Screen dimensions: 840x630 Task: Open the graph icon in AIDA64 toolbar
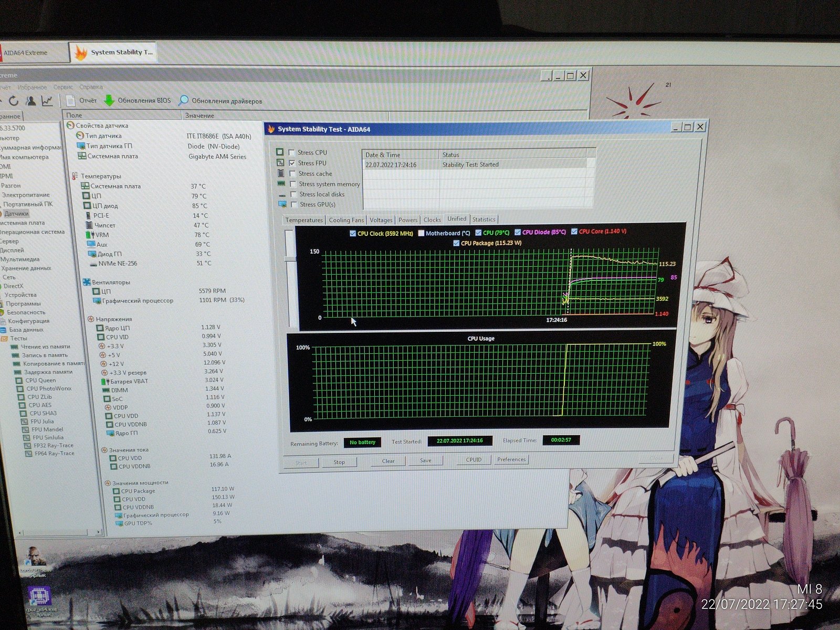(47, 101)
